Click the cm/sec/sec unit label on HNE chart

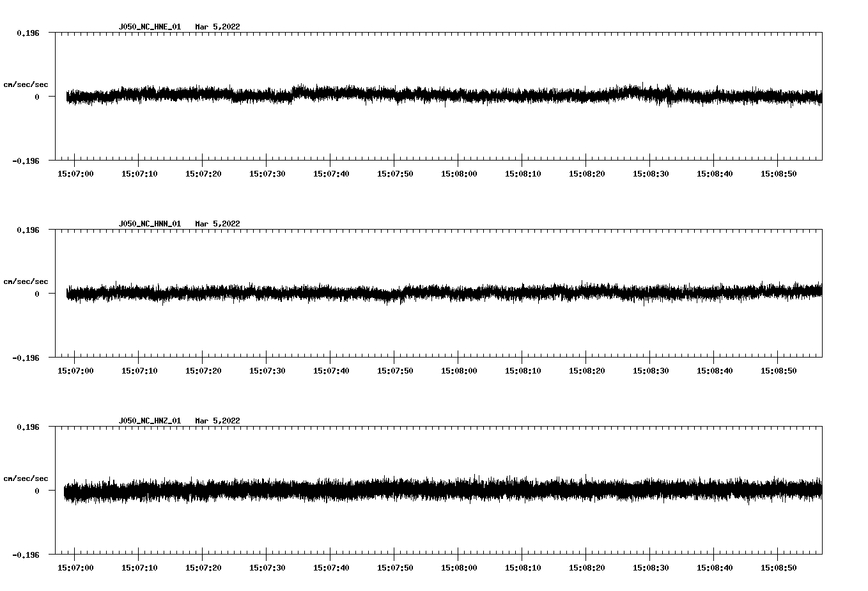[26, 84]
